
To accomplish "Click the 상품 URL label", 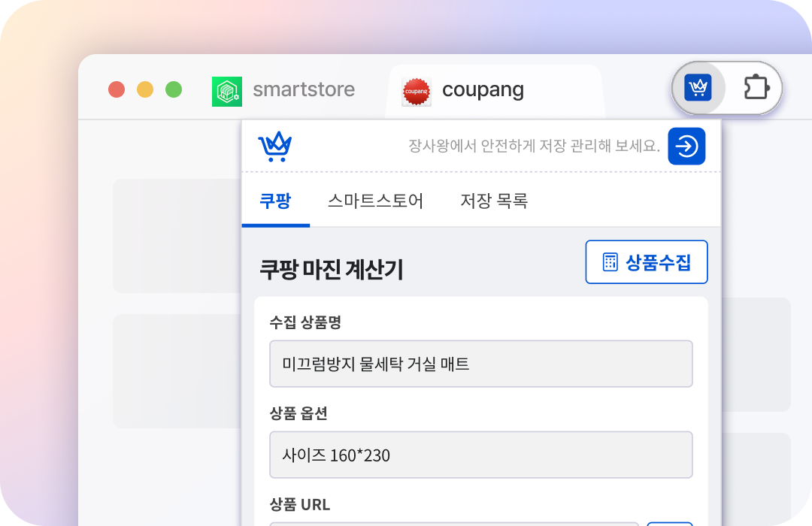I will click(300, 504).
